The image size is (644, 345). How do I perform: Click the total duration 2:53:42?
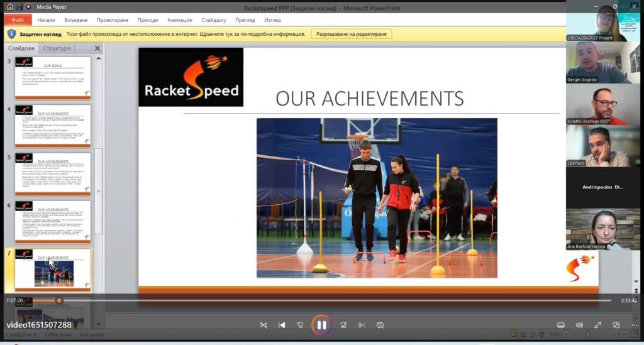coord(629,300)
